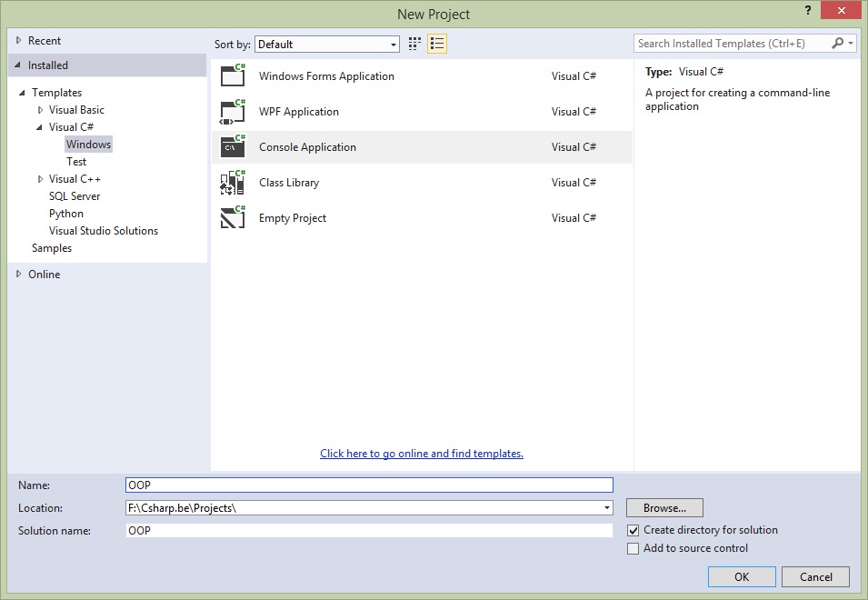
Task: Click the go online and find templates link
Action: [x=422, y=454]
